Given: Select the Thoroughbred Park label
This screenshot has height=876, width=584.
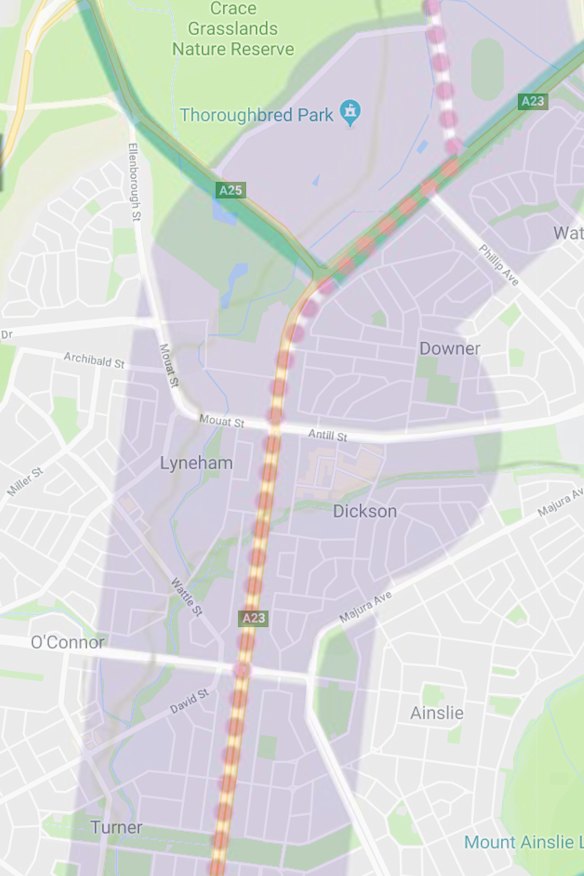Looking at the screenshot, I should tap(257, 115).
